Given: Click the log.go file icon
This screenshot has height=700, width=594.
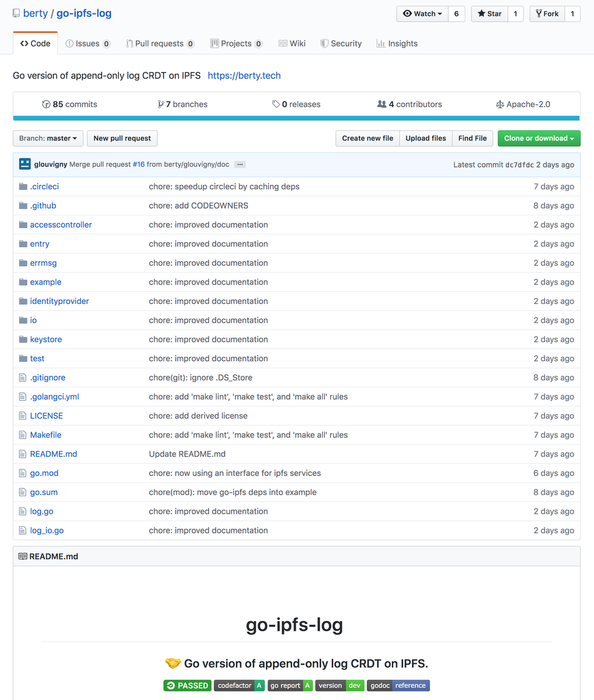Looking at the screenshot, I should tap(23, 511).
